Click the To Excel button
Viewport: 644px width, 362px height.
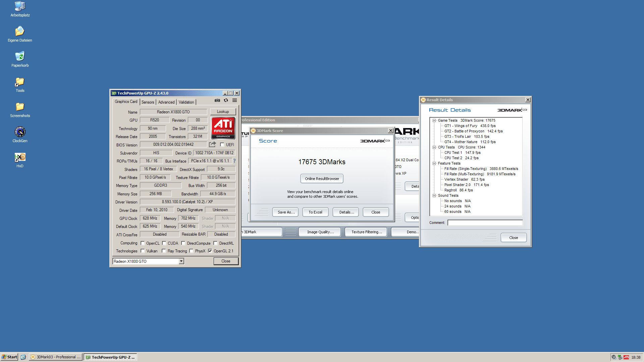(x=315, y=212)
